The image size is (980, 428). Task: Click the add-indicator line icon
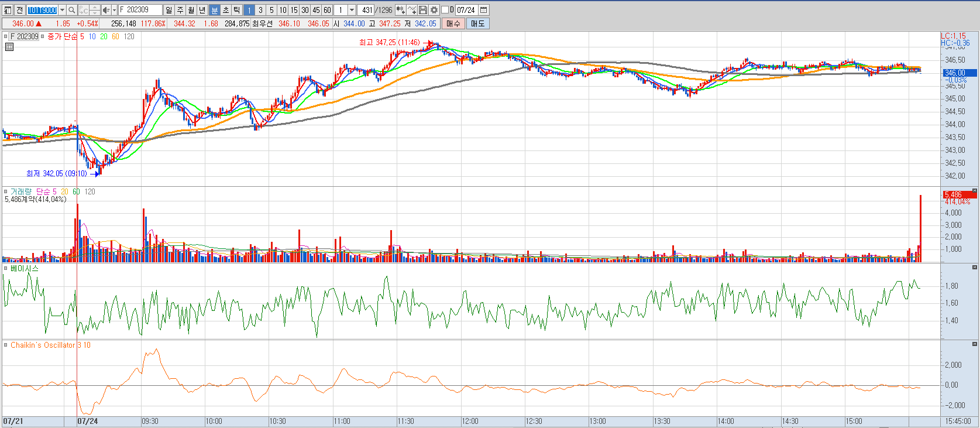point(412,10)
